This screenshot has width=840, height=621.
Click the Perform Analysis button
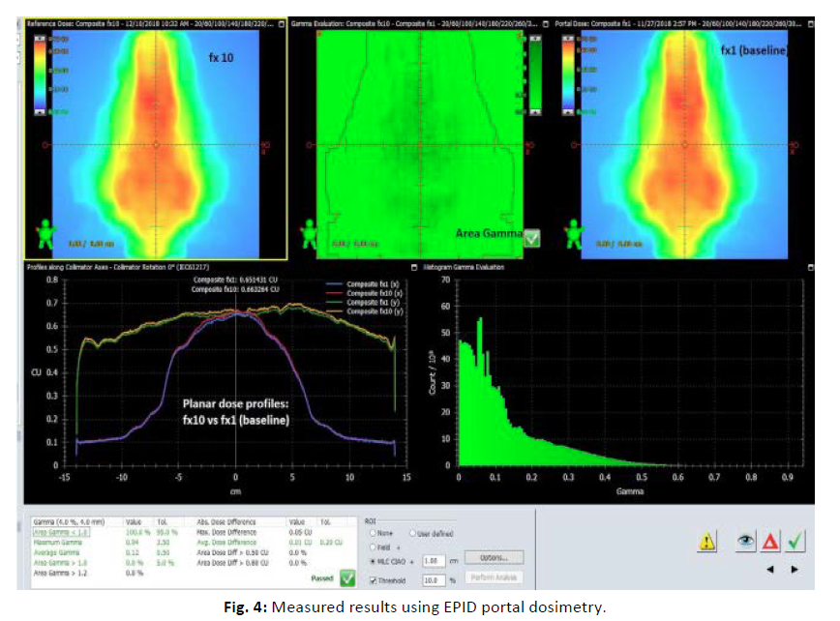(495, 577)
